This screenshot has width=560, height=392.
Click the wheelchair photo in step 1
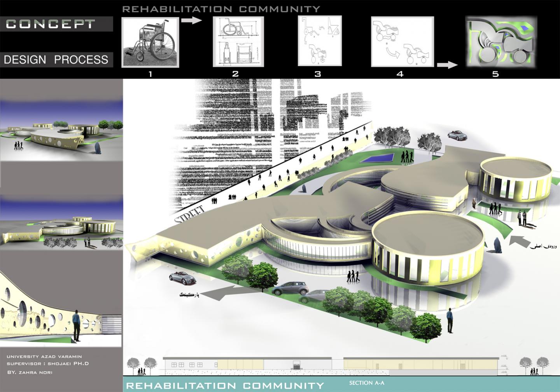[x=150, y=42]
